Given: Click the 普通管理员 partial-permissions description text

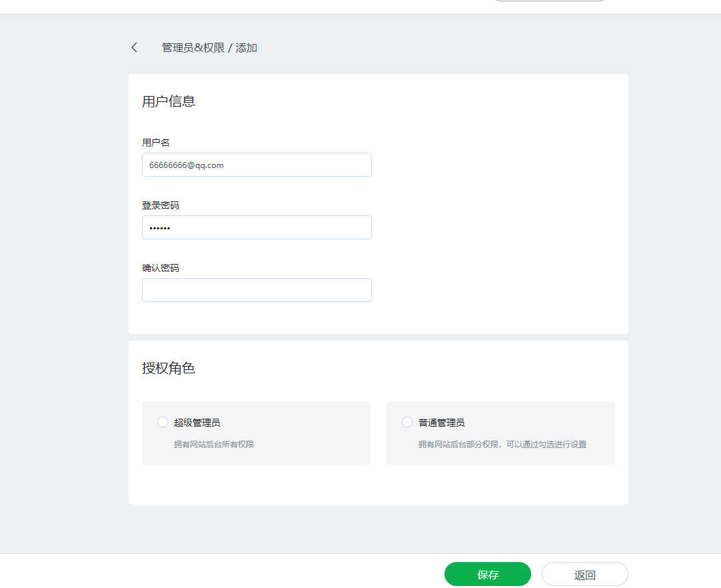Looking at the screenshot, I should point(502,444).
